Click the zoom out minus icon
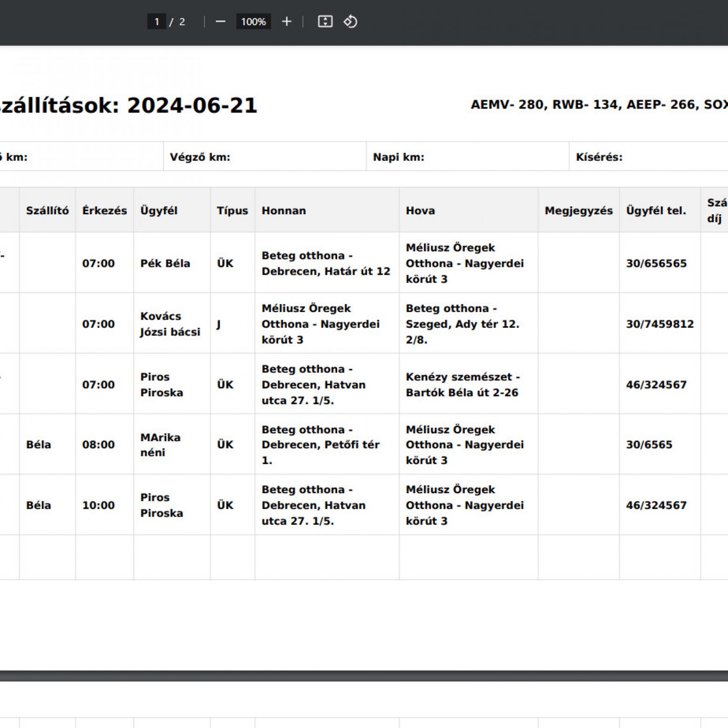The height and width of the screenshot is (728, 728). [220, 22]
